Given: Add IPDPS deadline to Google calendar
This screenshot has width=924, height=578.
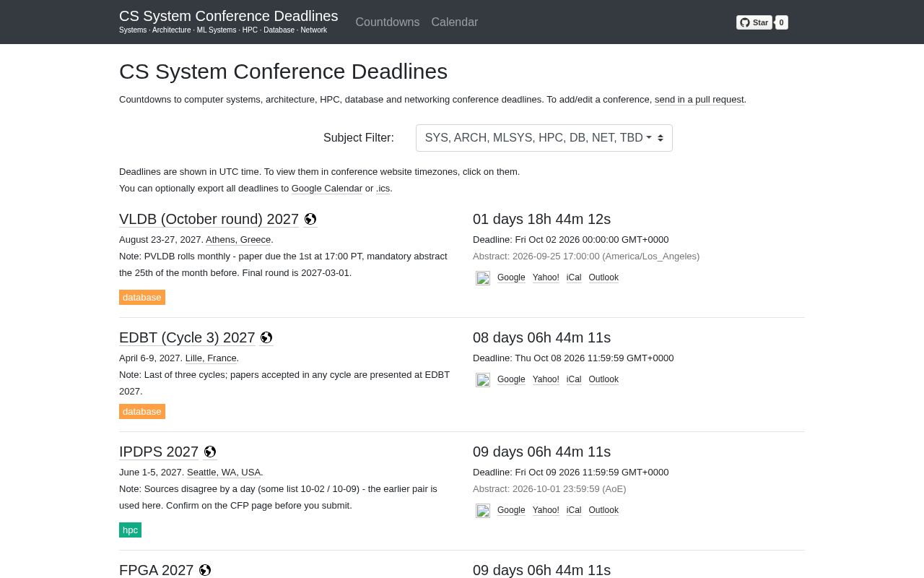Looking at the screenshot, I should (511, 510).
